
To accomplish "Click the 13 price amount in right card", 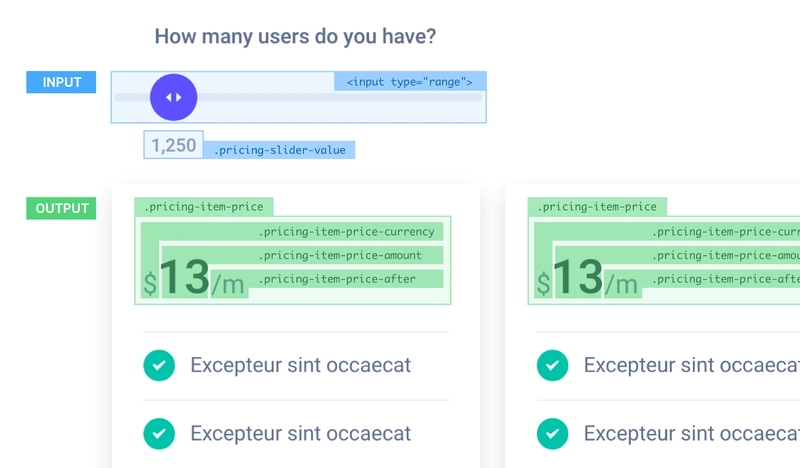I will [578, 278].
